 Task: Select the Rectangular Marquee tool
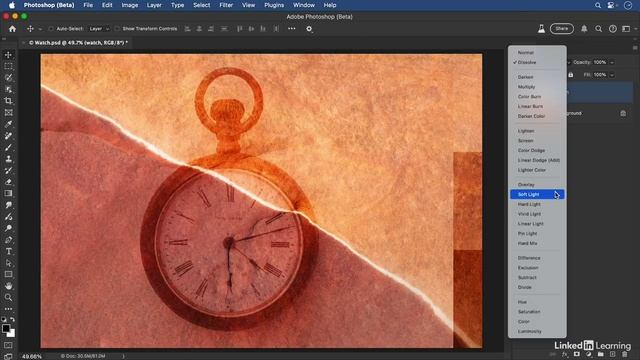[8, 66]
